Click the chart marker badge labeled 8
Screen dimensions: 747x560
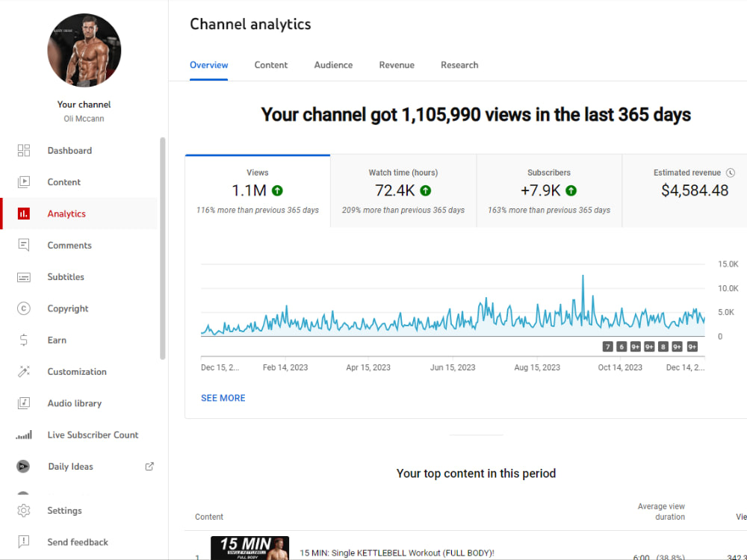[x=663, y=346]
